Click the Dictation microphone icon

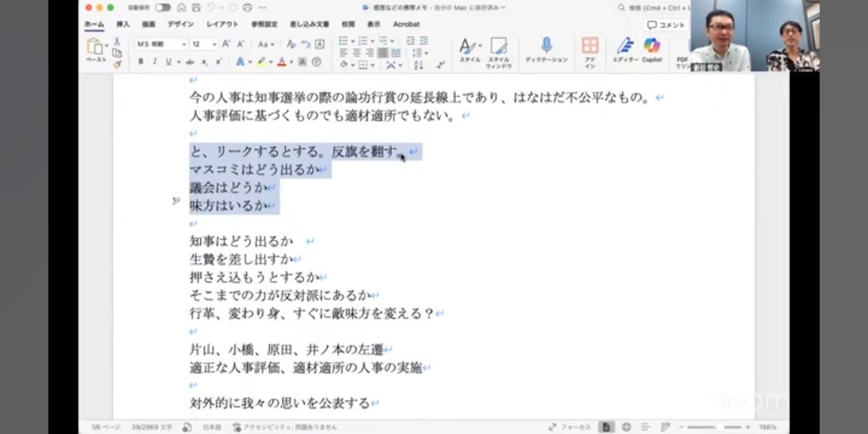pos(546,46)
